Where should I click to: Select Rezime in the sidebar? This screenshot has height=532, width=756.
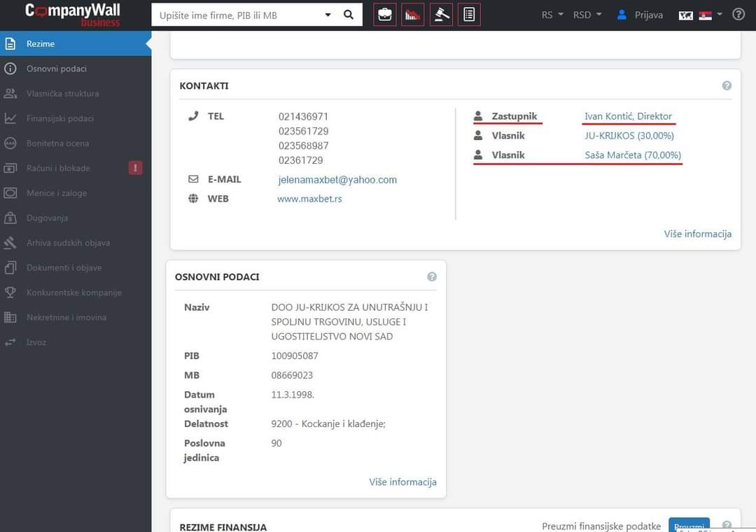(x=76, y=43)
